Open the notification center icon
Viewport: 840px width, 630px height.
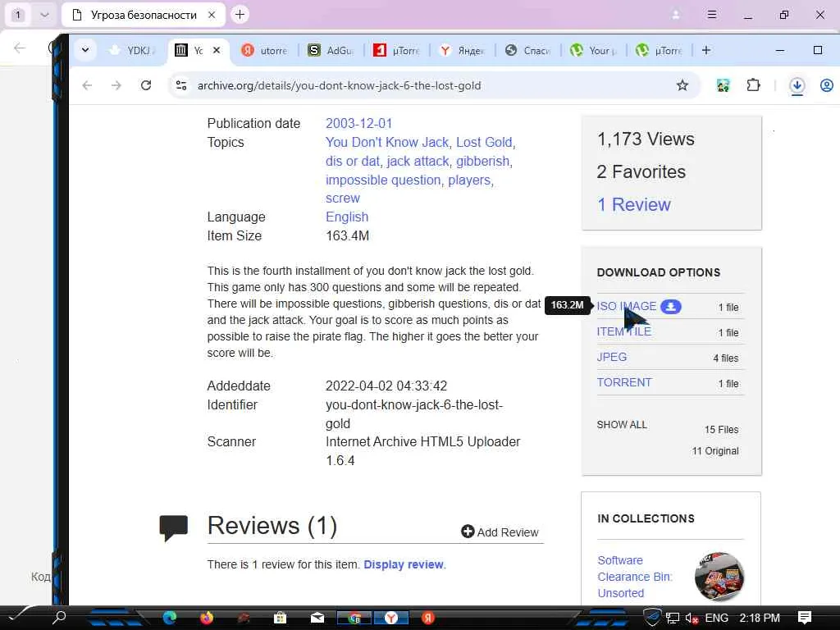(x=805, y=618)
